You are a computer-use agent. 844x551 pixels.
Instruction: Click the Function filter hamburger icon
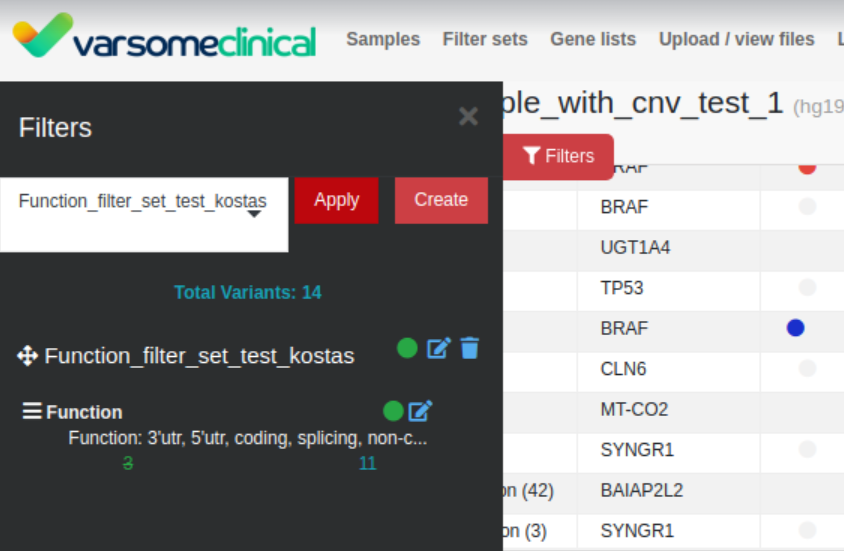(x=32, y=411)
